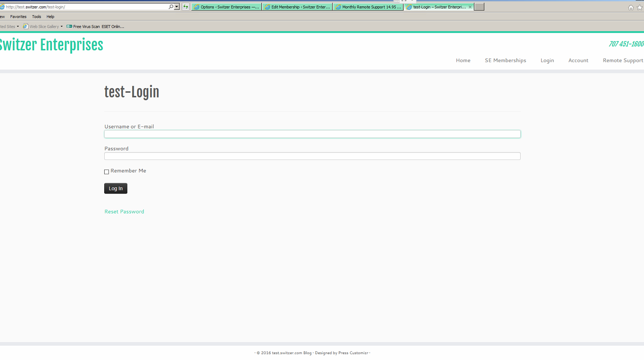
Task: Follow the Reset Password link
Action: (x=124, y=211)
